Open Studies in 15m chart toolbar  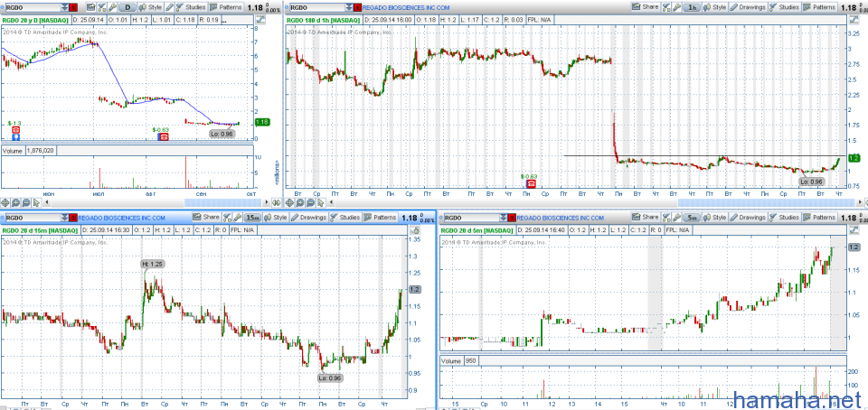tap(345, 217)
